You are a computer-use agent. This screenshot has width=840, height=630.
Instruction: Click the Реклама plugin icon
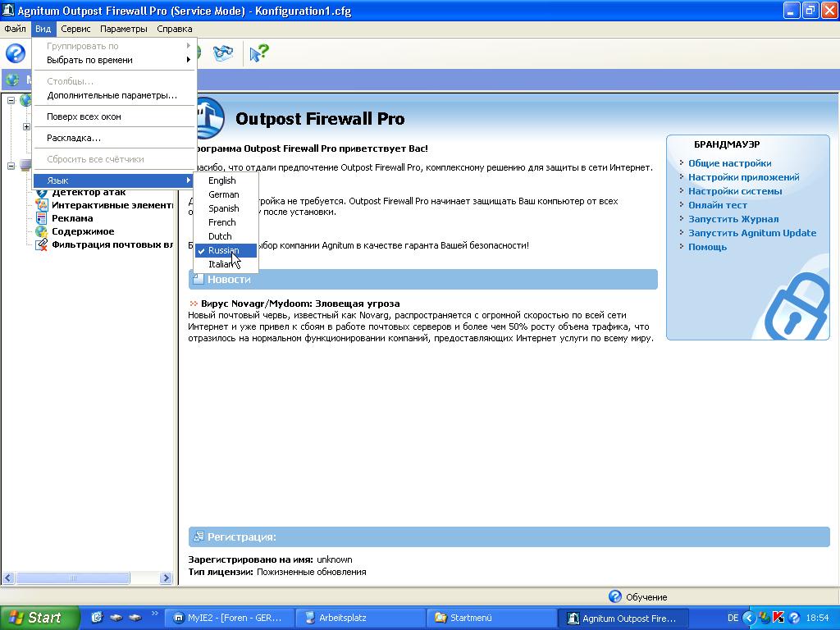coord(41,218)
